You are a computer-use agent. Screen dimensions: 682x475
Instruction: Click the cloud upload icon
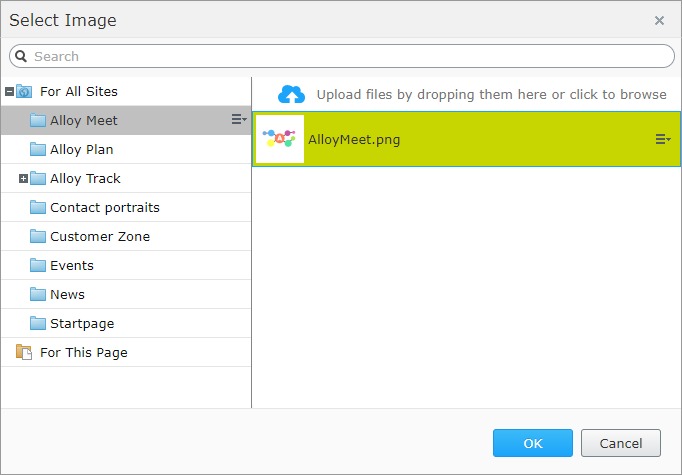click(x=291, y=94)
